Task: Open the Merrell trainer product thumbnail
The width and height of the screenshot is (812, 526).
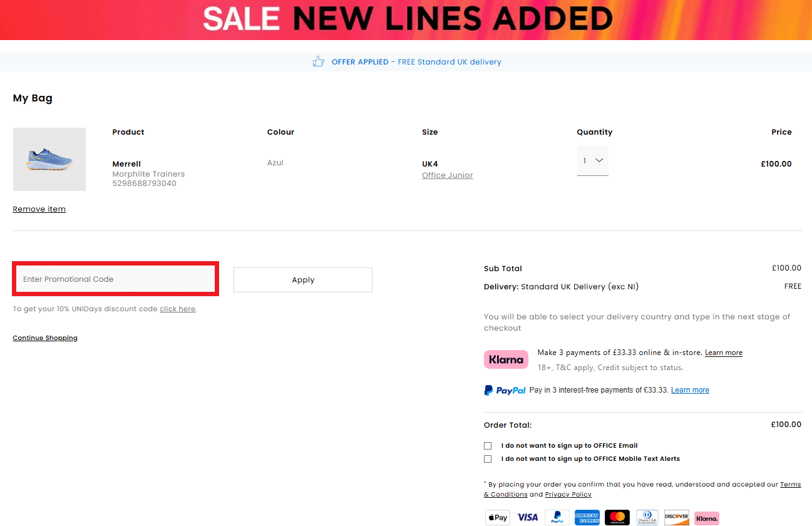Action: coord(49,159)
